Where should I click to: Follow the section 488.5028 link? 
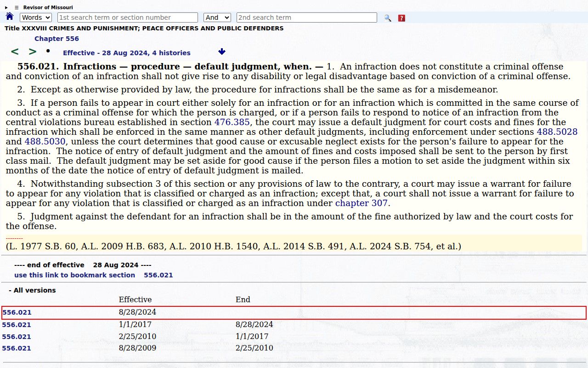(557, 132)
